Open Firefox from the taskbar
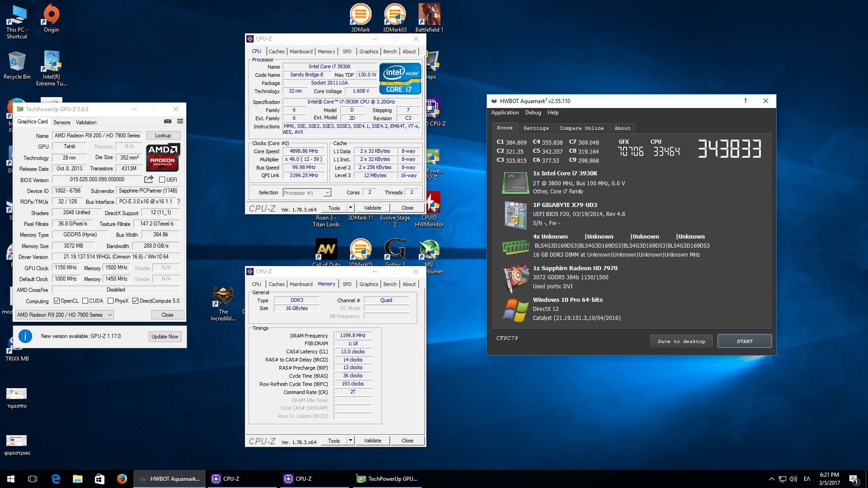 122,479
